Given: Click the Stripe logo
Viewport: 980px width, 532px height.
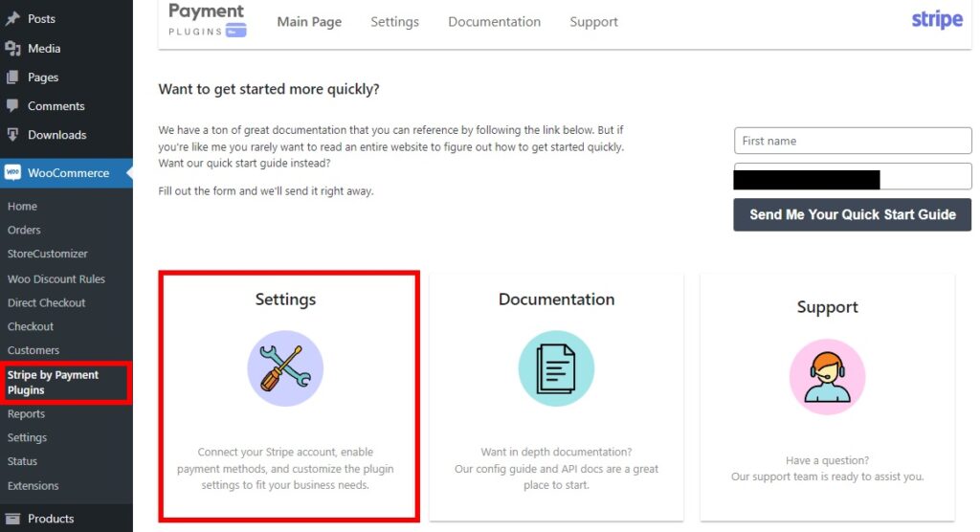Looking at the screenshot, I should tap(937, 20).
